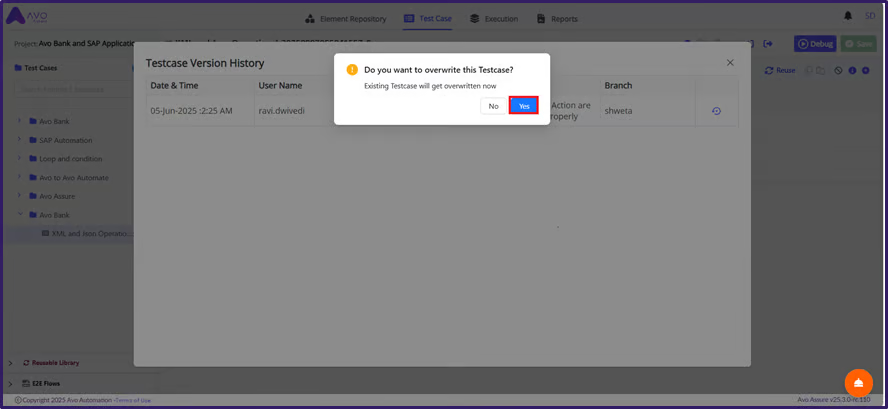
Task: Click the Debug play button
Action: click(x=815, y=44)
